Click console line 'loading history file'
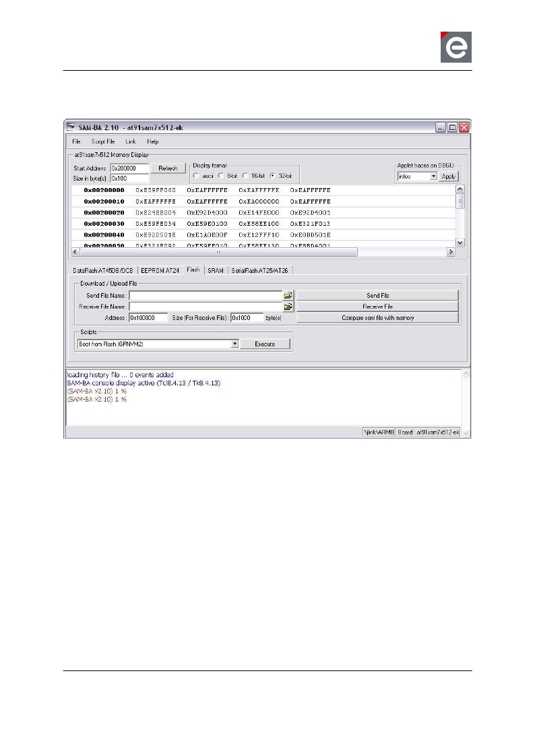Image resolution: width=535 pixels, height=756 pixels. click(120, 375)
